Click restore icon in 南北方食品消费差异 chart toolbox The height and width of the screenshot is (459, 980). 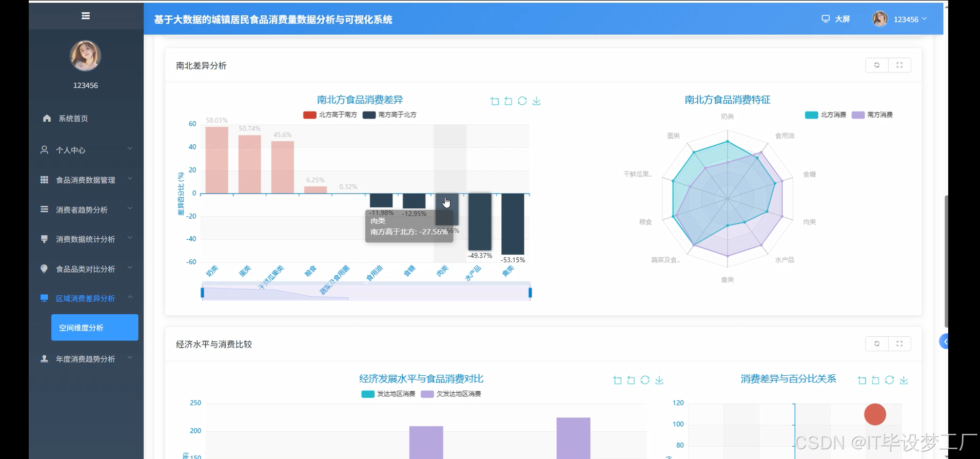(x=522, y=101)
